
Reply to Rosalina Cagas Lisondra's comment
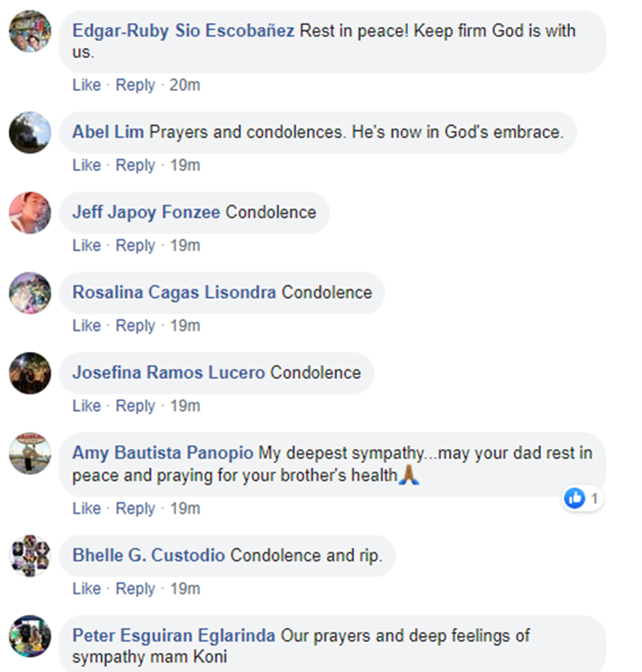click(135, 326)
